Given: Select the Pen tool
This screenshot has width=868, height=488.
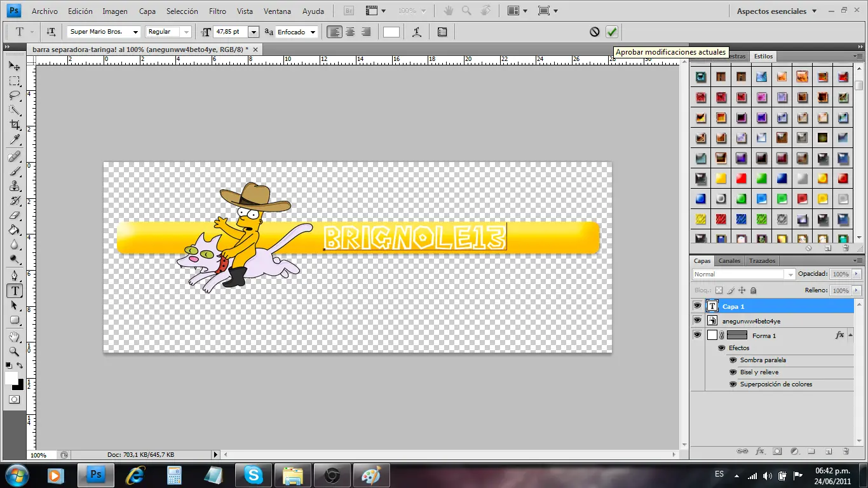Looking at the screenshot, I should coord(14,276).
